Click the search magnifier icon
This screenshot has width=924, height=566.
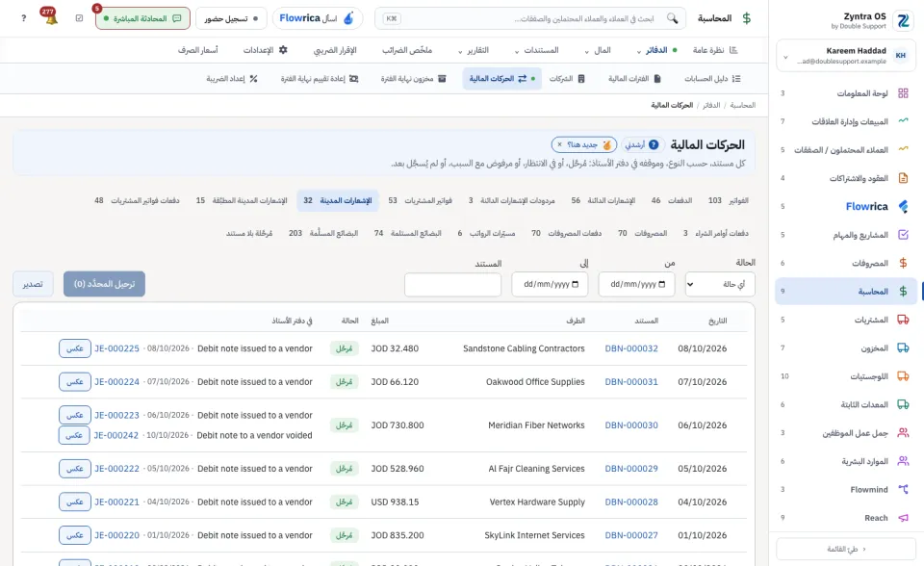[x=673, y=18]
